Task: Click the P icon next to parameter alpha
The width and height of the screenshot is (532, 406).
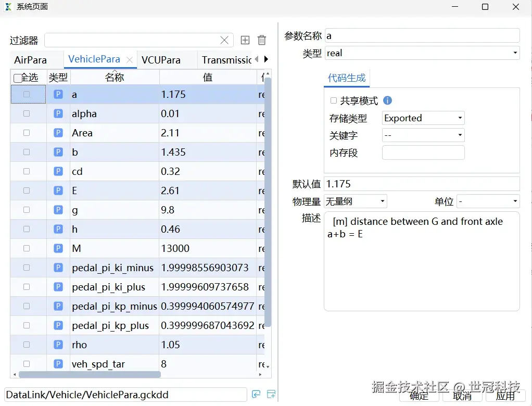Action: click(x=58, y=113)
